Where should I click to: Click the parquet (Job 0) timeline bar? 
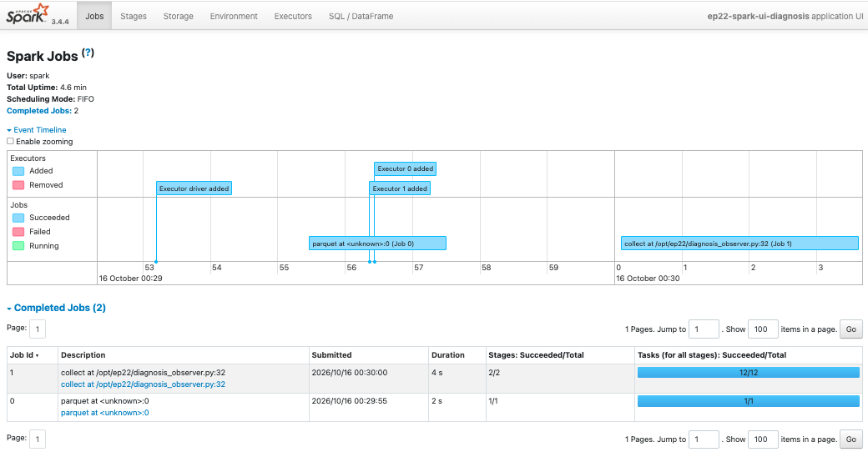(377, 244)
